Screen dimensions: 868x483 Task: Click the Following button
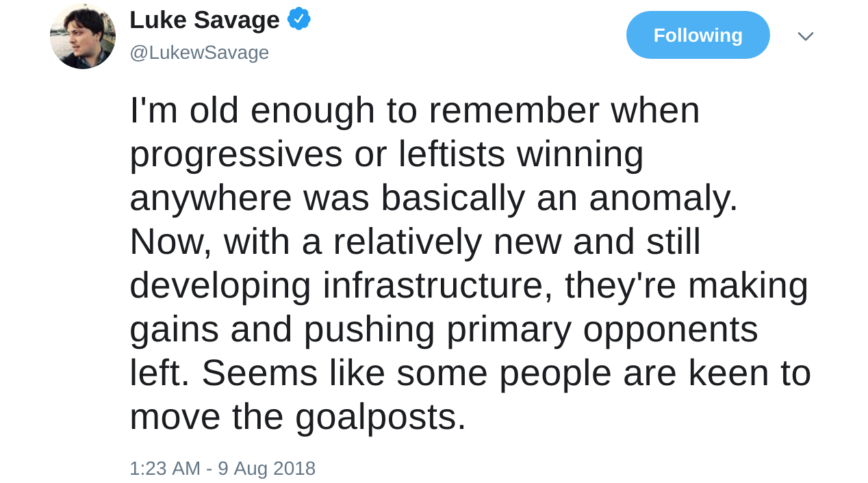pyautogui.click(x=698, y=35)
